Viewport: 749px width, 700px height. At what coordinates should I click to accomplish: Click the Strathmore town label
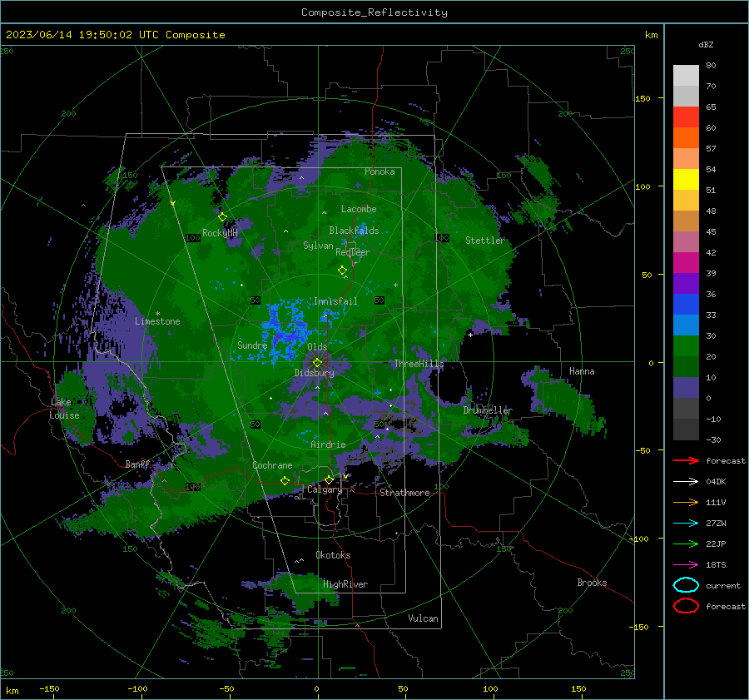point(404,493)
